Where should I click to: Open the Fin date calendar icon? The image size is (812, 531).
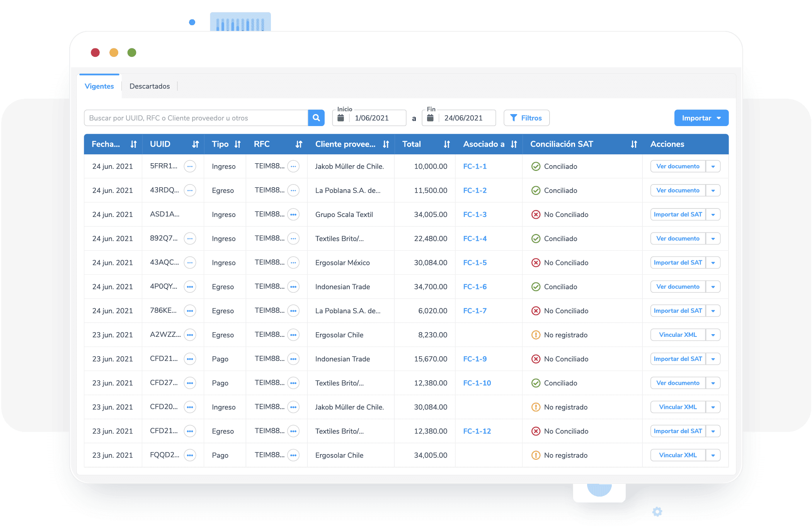coord(430,118)
